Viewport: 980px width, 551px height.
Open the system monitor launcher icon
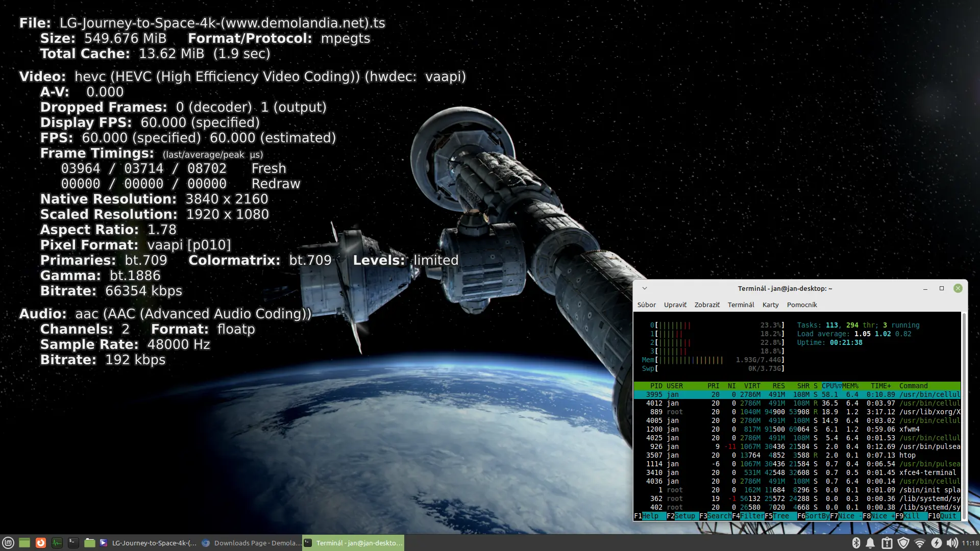[x=57, y=543]
